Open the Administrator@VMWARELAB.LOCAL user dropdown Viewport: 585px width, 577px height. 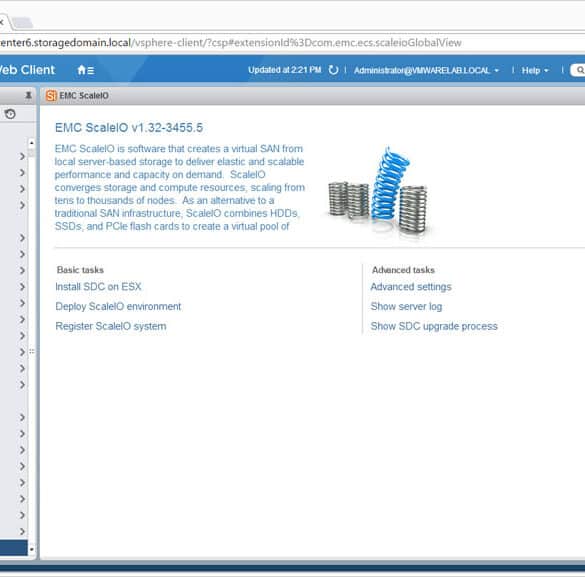pos(426,70)
